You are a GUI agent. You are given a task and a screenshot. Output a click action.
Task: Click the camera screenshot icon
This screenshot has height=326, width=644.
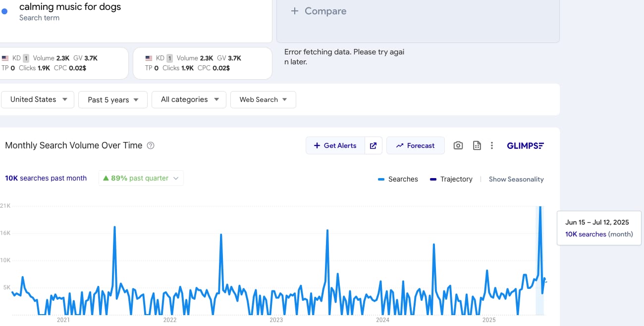point(458,145)
